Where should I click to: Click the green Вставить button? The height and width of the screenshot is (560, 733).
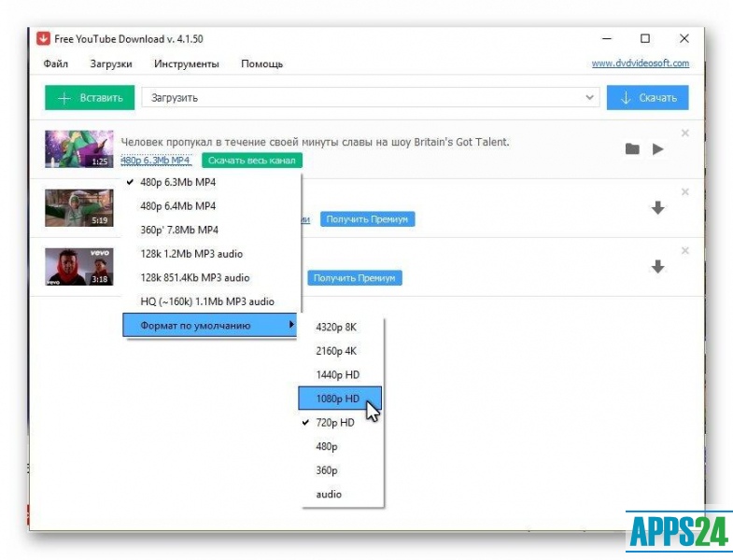[90, 98]
